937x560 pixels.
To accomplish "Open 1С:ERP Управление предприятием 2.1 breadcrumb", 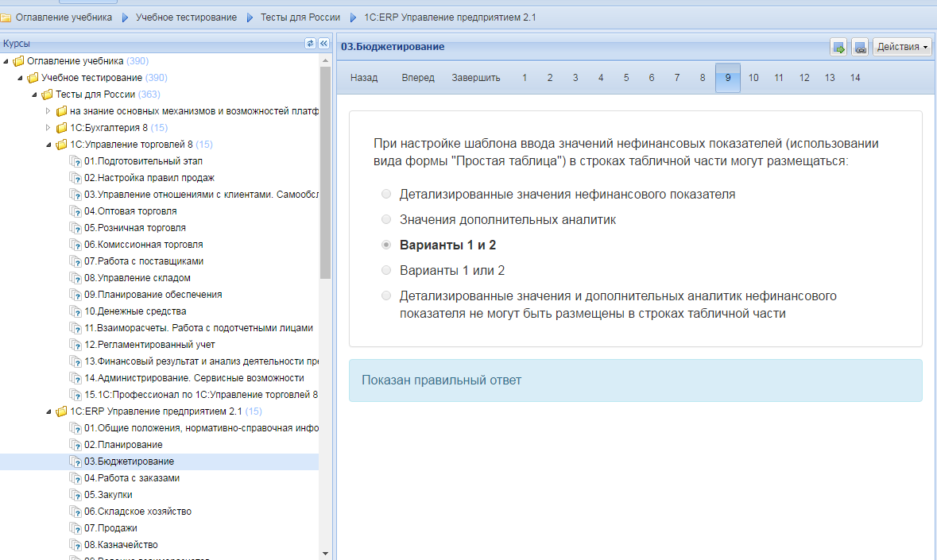I will point(450,17).
